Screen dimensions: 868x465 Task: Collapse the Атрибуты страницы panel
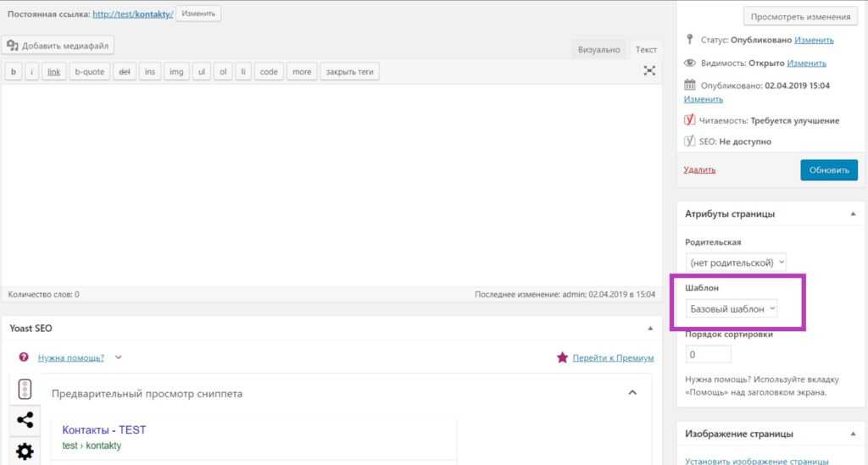point(852,214)
